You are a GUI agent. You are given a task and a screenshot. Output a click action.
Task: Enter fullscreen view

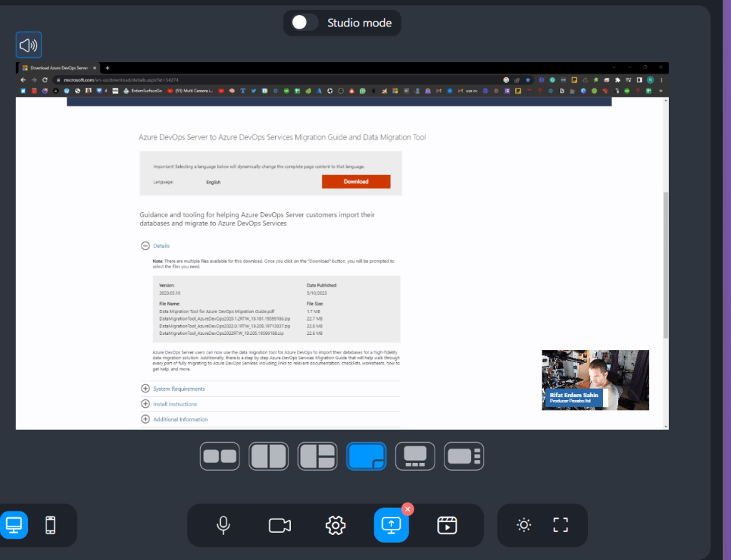[x=561, y=525]
